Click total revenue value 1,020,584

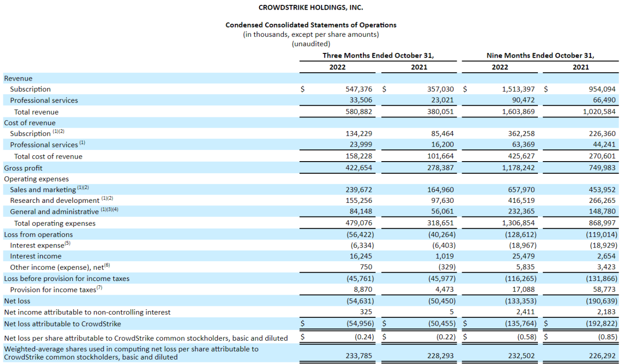point(598,112)
